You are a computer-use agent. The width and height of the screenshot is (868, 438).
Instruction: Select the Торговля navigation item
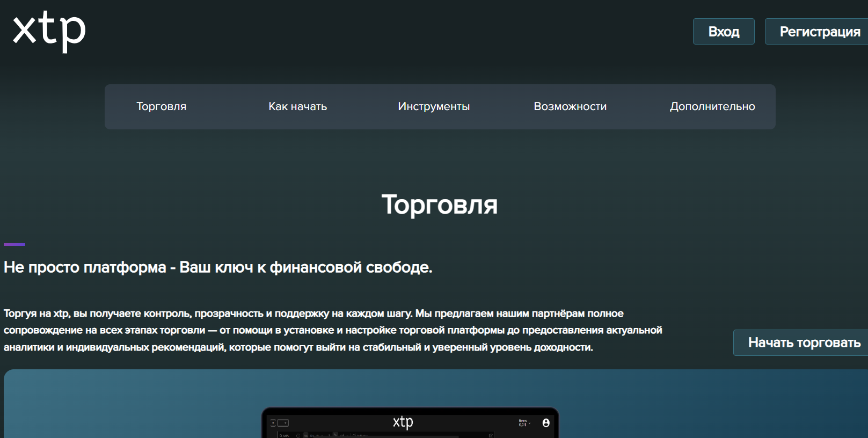[161, 106]
